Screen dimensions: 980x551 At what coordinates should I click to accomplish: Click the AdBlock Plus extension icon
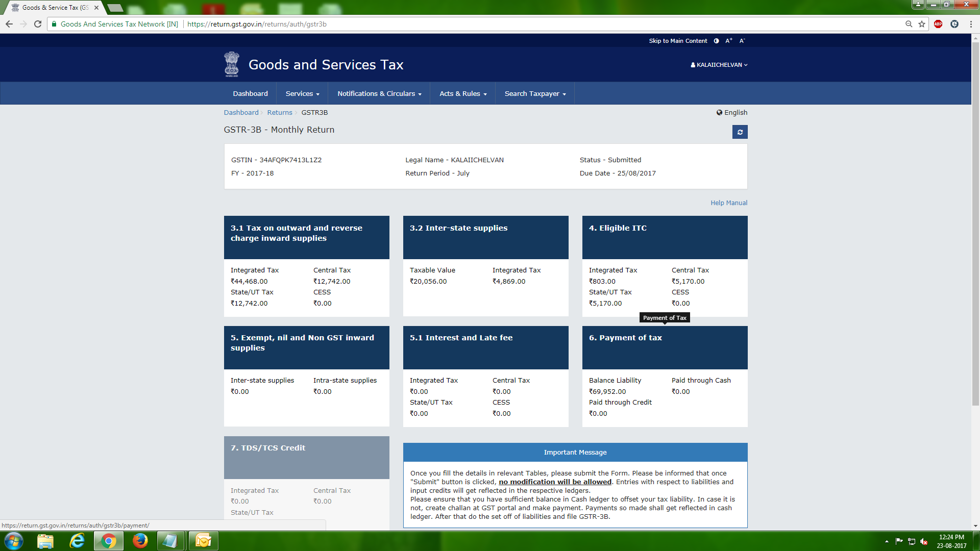pos(938,24)
